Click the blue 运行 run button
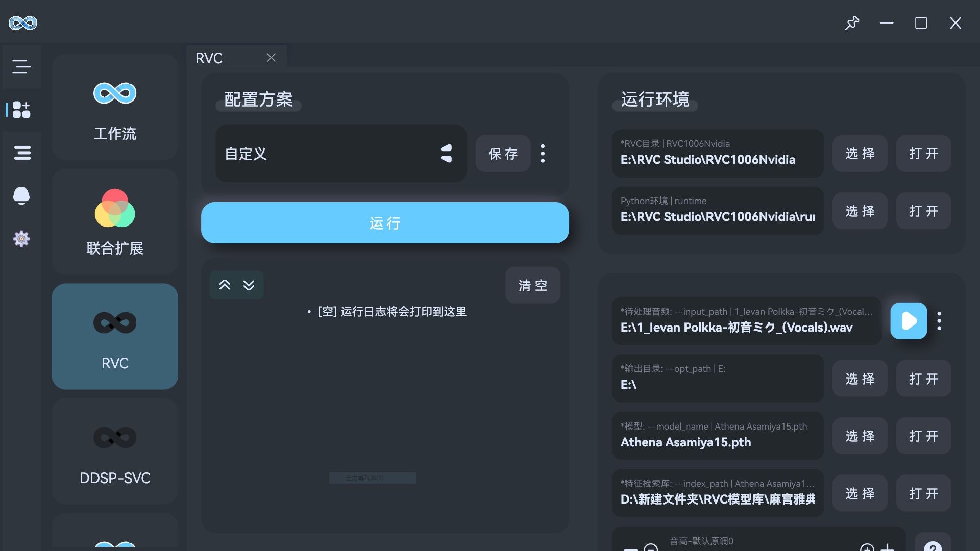The width and height of the screenshot is (980, 551). (385, 223)
